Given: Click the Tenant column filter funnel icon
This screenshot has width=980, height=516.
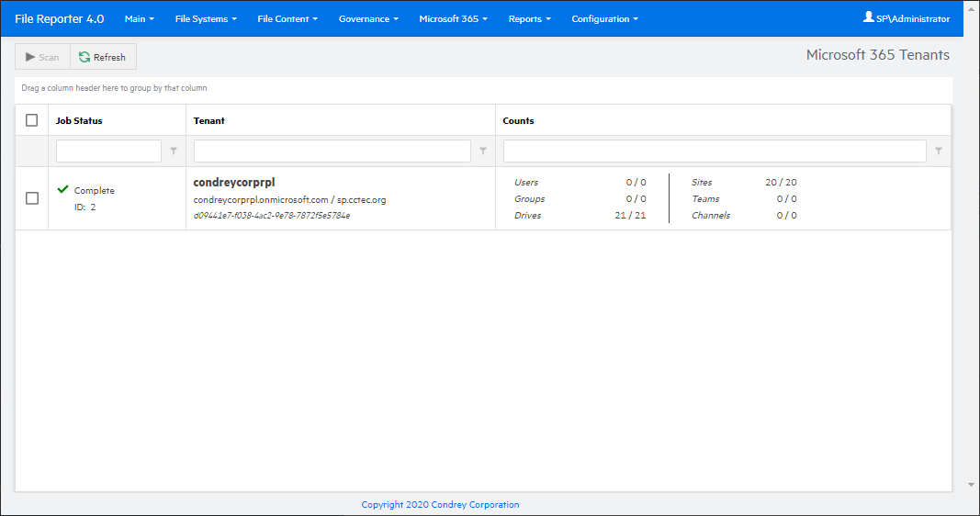Looking at the screenshot, I should (x=483, y=151).
